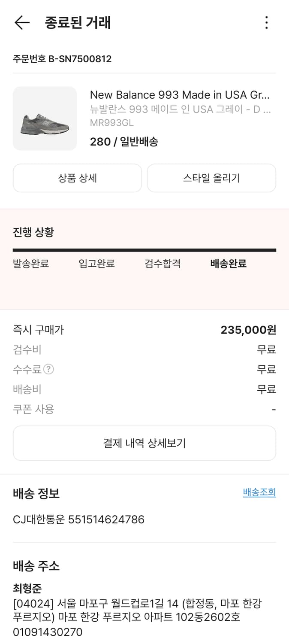Open the three-dot overflow menu
The height and width of the screenshot is (644, 289).
pos(267,23)
